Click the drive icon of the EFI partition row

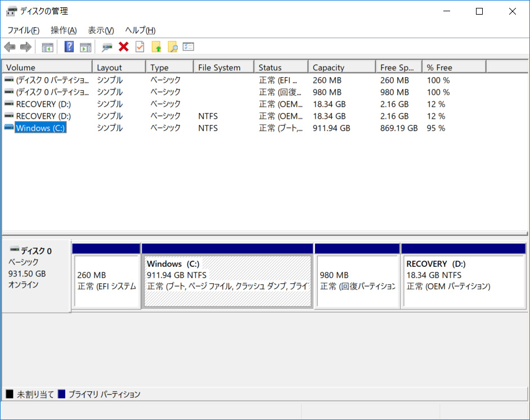click(9, 80)
